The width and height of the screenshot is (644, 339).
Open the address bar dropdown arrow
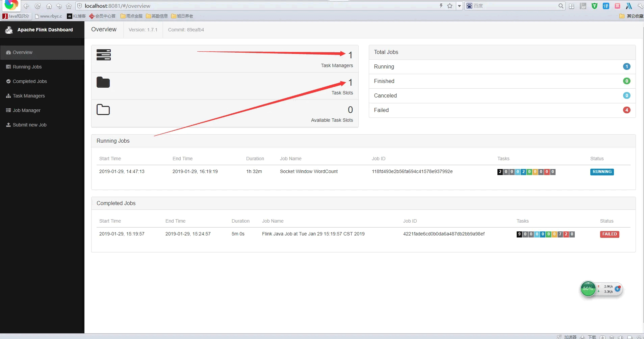click(x=459, y=6)
